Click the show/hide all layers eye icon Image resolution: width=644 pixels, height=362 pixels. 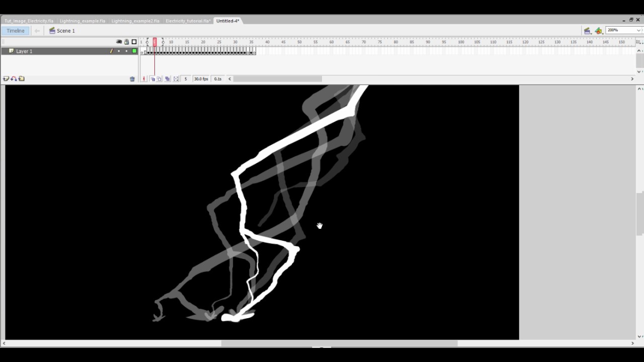pos(119,42)
